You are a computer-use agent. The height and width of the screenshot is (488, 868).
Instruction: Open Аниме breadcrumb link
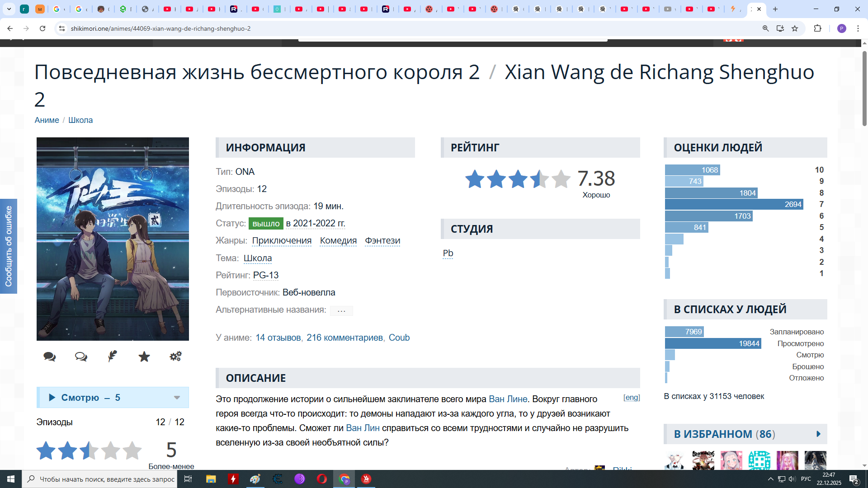click(x=47, y=120)
